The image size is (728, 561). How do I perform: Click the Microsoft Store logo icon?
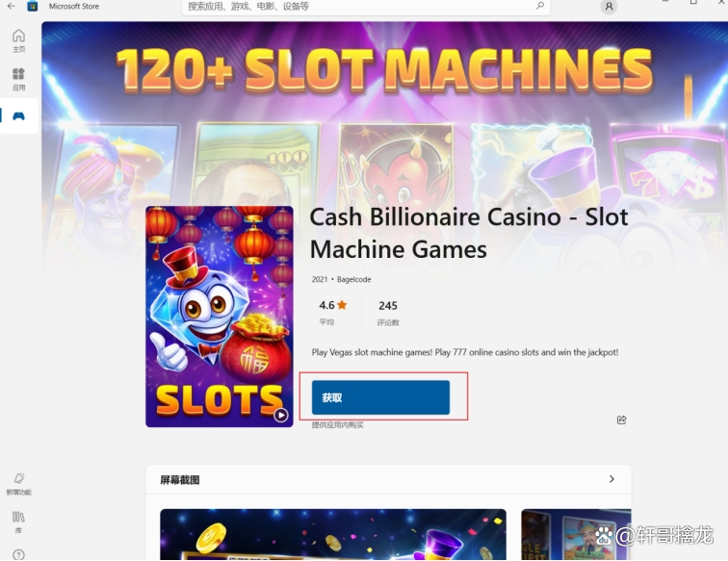pyautogui.click(x=32, y=6)
